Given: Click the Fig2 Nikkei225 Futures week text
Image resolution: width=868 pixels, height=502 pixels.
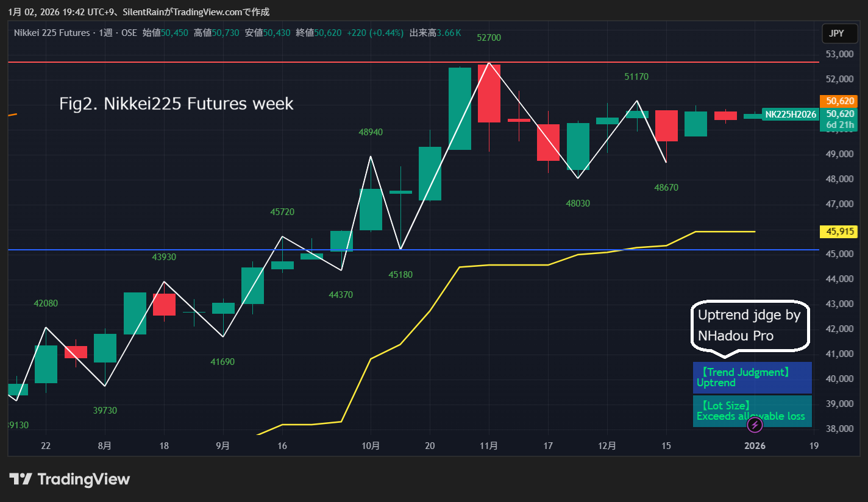Looking at the screenshot, I should click(x=176, y=104).
